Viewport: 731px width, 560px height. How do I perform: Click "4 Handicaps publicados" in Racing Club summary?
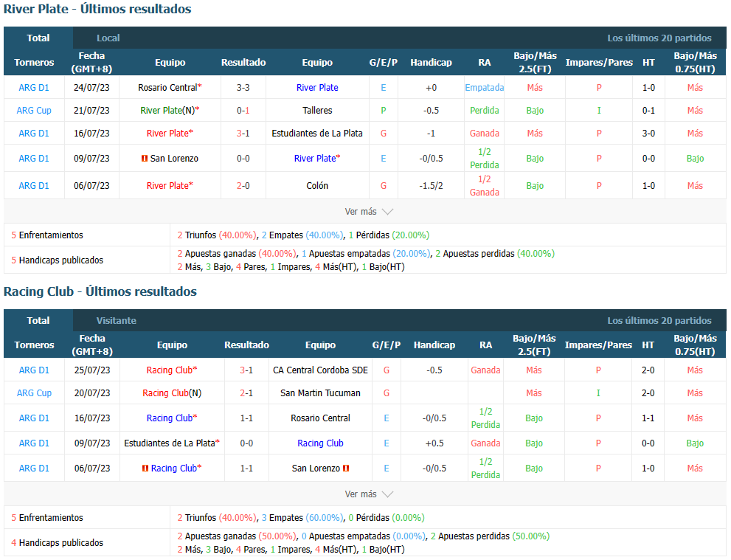point(58,543)
